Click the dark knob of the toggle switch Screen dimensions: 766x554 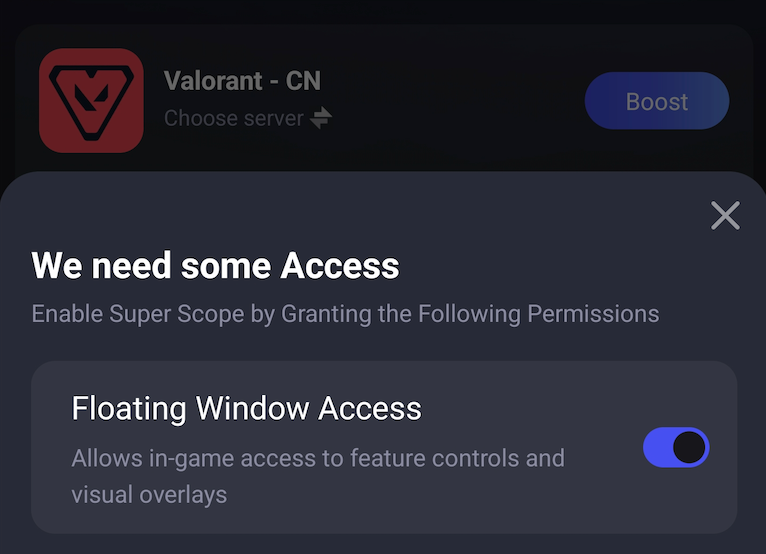click(689, 448)
